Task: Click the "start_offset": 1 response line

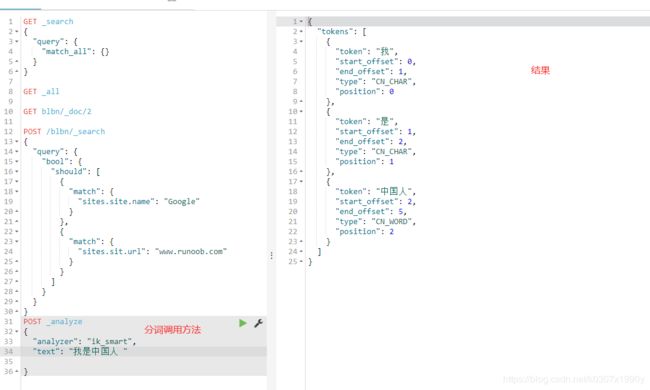Action: point(376,131)
